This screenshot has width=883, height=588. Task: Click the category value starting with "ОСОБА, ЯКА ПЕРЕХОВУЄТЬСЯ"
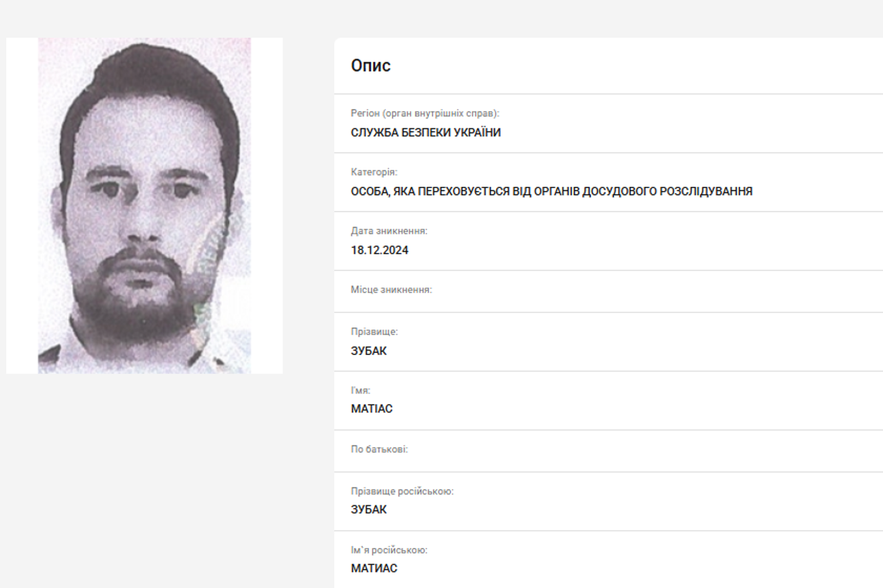point(551,192)
